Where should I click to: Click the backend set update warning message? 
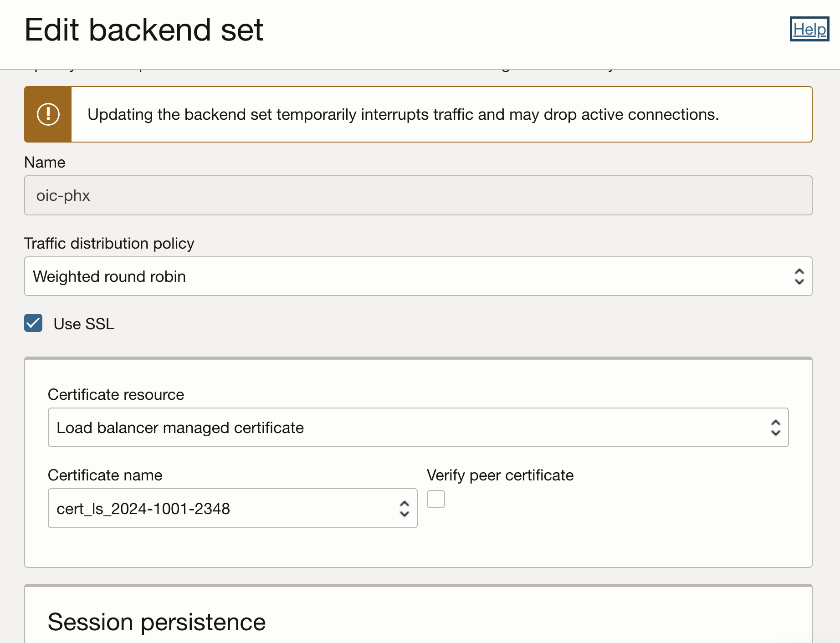point(403,114)
